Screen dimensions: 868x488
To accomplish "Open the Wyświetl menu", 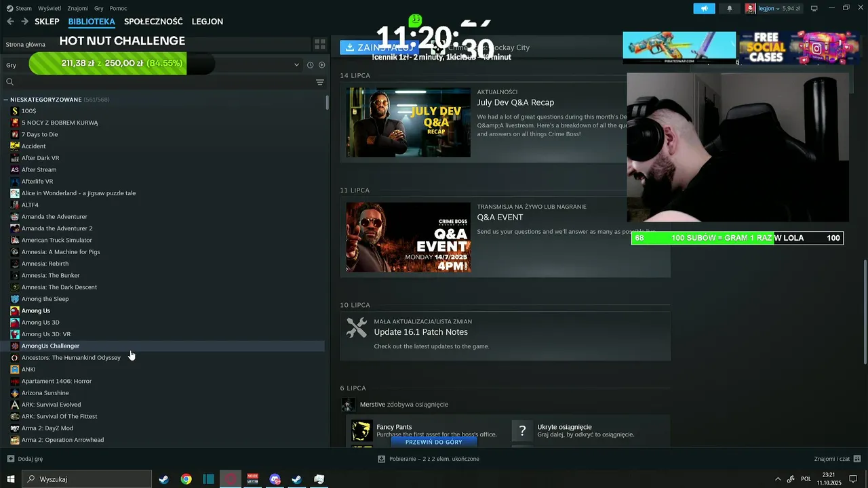I will pyautogui.click(x=50, y=8).
